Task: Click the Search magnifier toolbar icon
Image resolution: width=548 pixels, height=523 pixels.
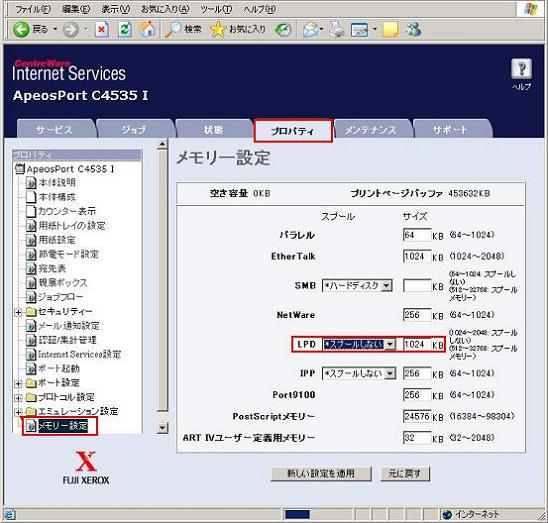Action: 173,30
